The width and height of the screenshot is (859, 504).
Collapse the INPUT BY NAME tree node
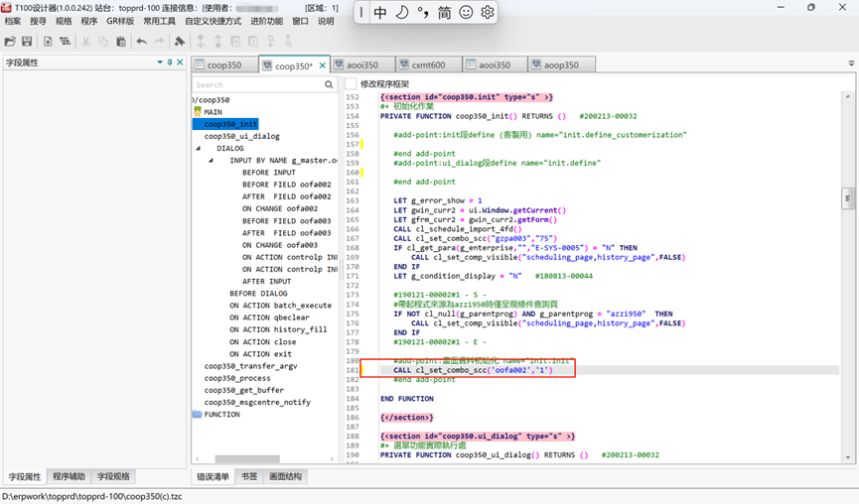[x=211, y=161]
